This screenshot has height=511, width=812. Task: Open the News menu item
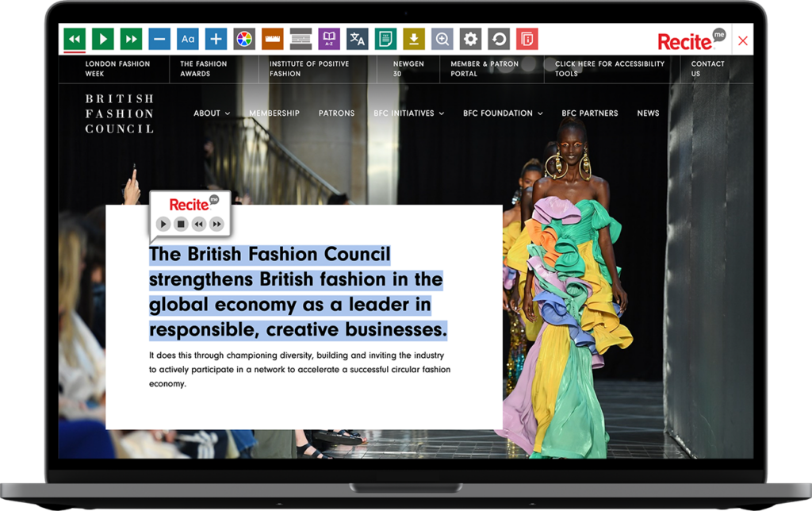[x=648, y=113]
